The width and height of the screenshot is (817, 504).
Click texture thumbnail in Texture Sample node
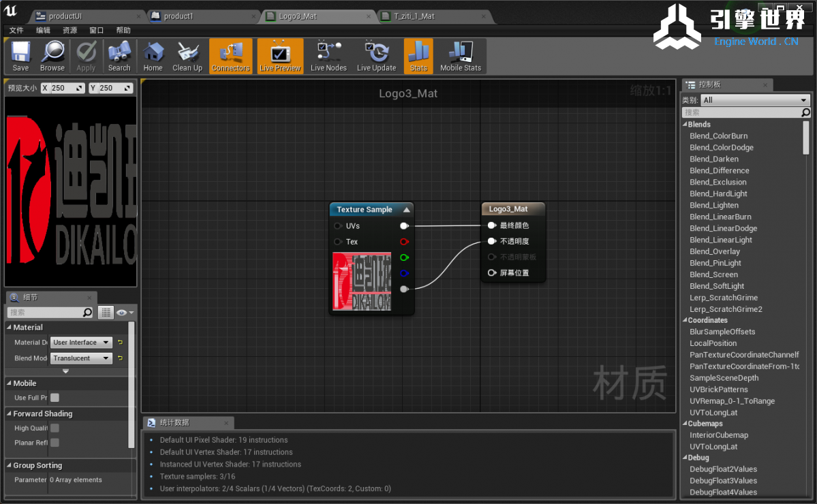(362, 282)
